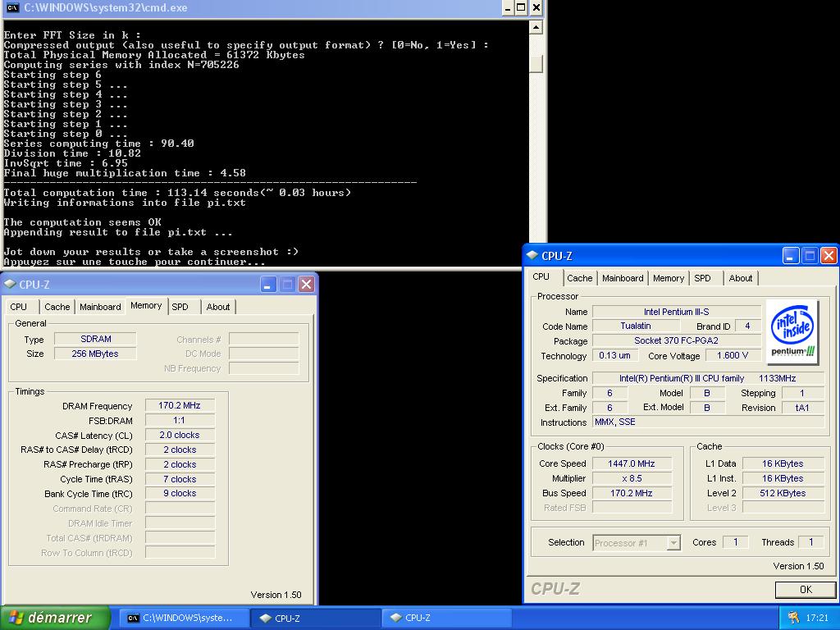Click Cycle Time tRAS value 7 clocks
Image resolution: width=840 pixels, height=630 pixels.
point(180,479)
